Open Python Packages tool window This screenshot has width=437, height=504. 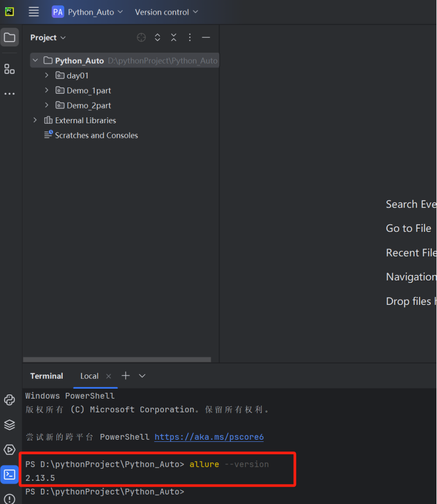click(9, 424)
